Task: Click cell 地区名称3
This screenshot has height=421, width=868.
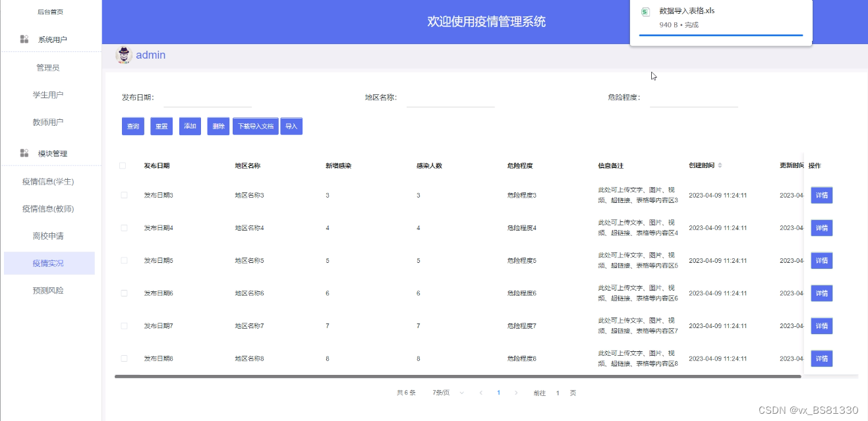Action: click(250, 195)
